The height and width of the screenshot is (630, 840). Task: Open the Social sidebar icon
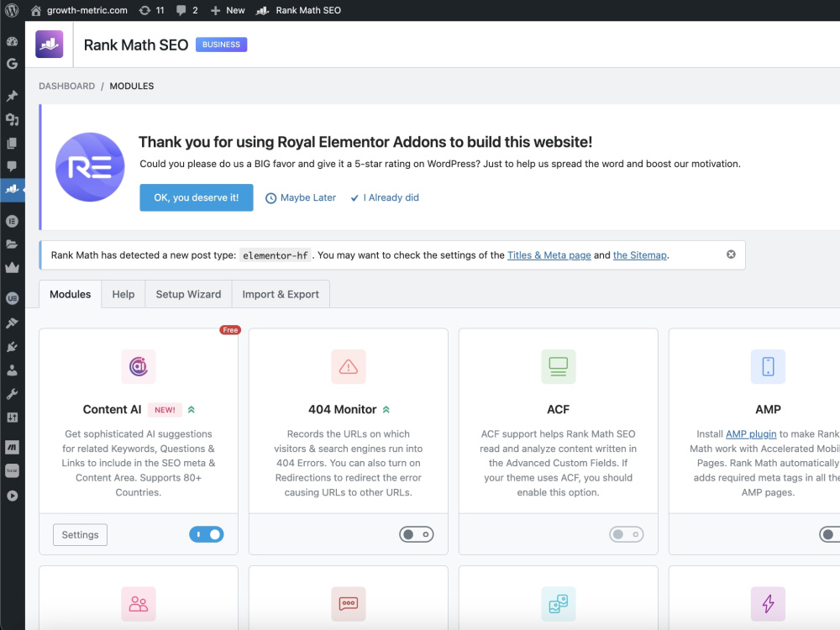(12, 470)
